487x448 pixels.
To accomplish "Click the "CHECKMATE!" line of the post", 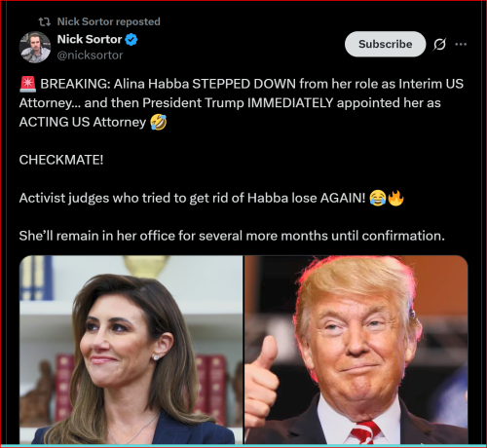I will tap(61, 160).
